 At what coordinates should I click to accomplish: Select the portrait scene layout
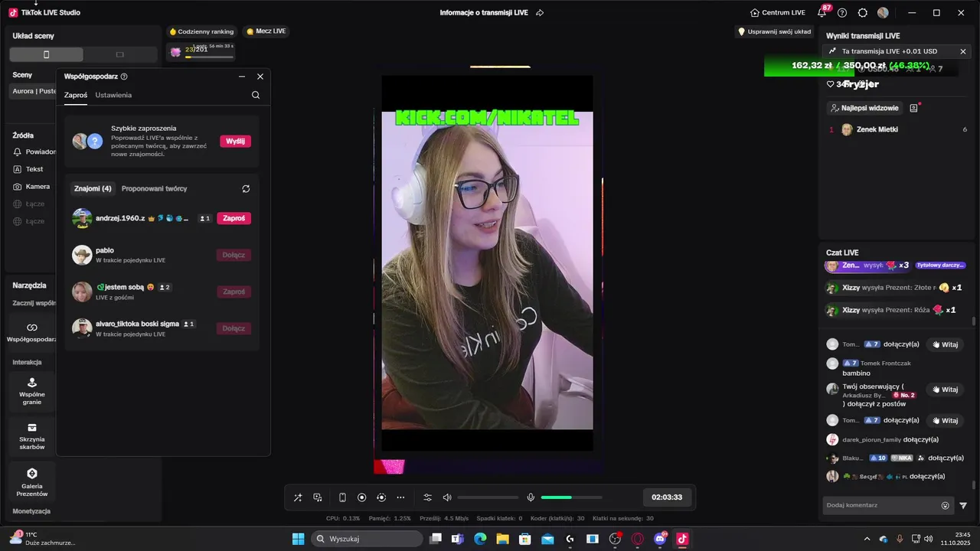[x=47, y=54]
